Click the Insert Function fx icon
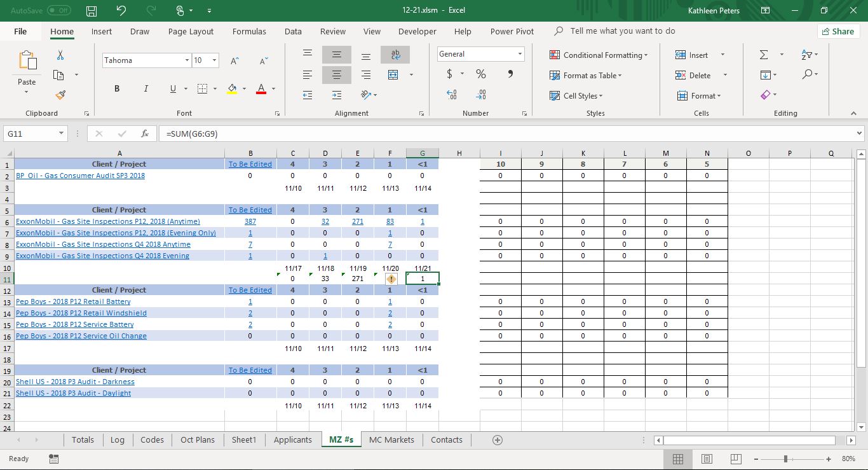 145,134
